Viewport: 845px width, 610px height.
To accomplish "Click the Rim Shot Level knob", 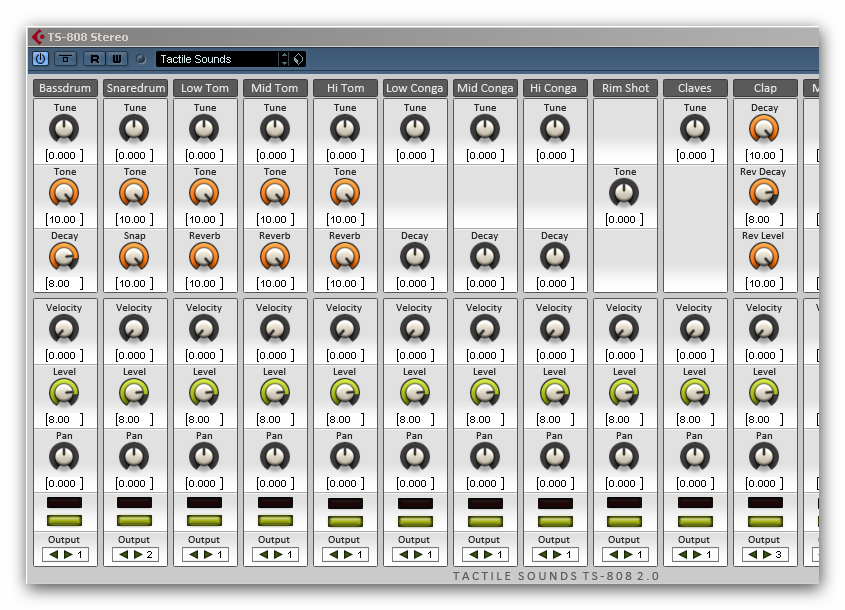I will pyautogui.click(x=624, y=393).
